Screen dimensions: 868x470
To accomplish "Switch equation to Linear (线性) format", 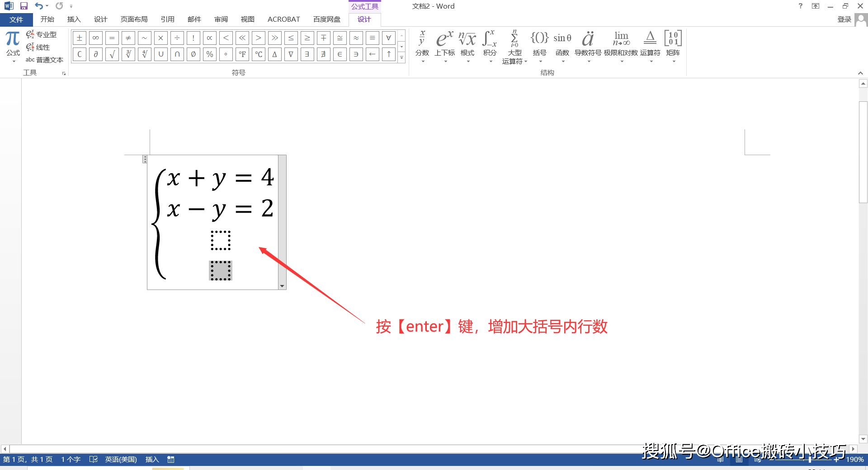I will [43, 47].
